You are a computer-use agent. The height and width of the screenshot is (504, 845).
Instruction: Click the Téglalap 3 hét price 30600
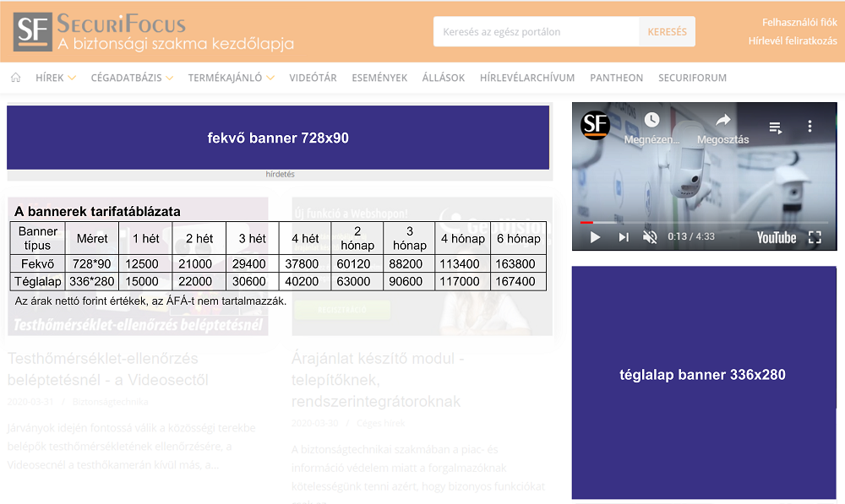[x=249, y=282]
